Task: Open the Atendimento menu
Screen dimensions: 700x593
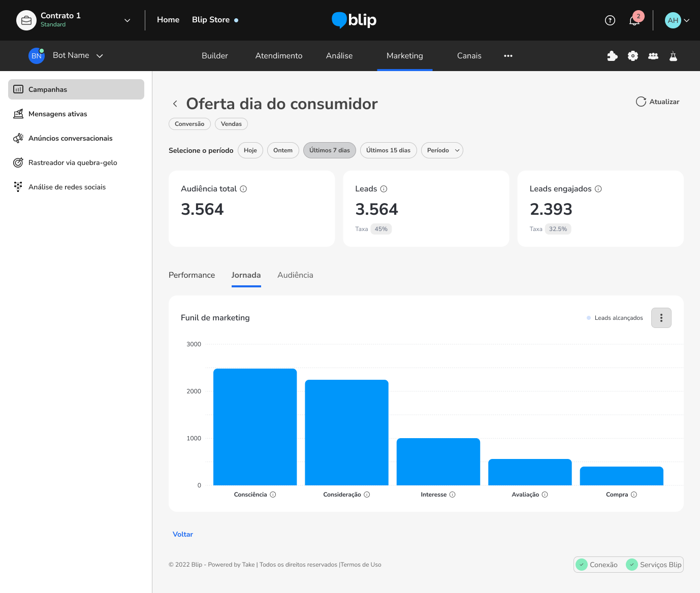Action: [x=278, y=56]
